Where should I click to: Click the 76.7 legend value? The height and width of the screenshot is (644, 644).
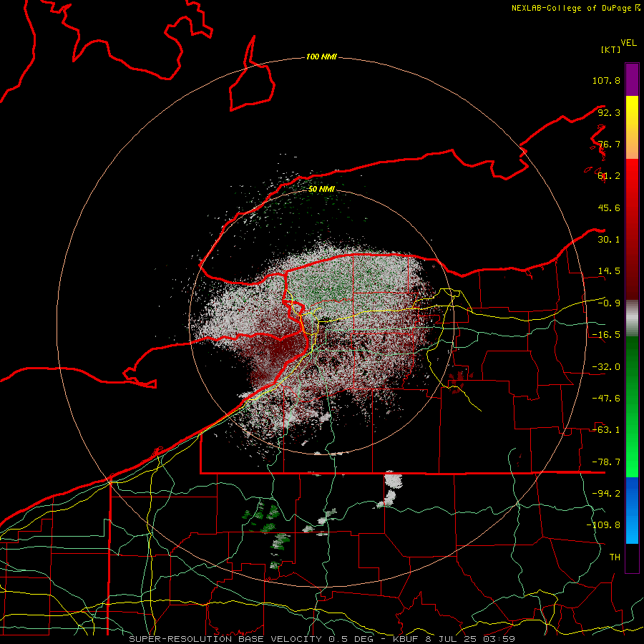point(609,144)
